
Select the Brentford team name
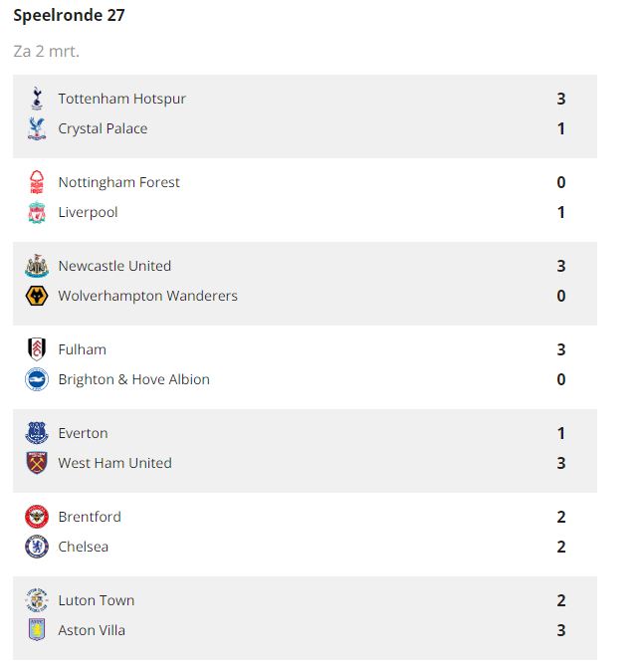point(90,517)
